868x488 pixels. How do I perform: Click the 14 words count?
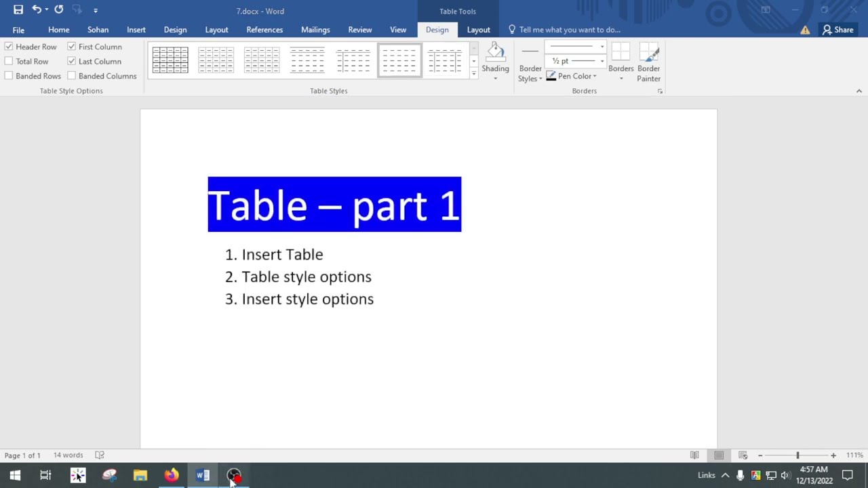[x=68, y=455]
